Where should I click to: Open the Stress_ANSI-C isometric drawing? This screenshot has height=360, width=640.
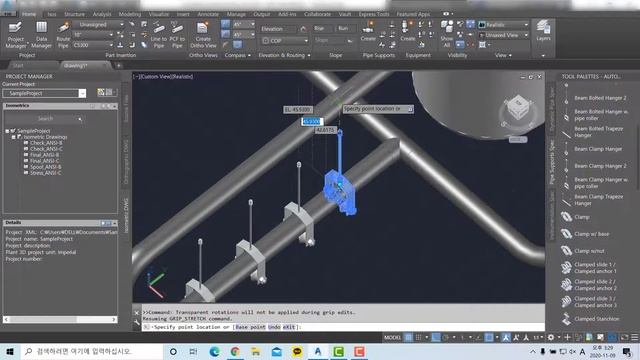pyautogui.click(x=45, y=173)
